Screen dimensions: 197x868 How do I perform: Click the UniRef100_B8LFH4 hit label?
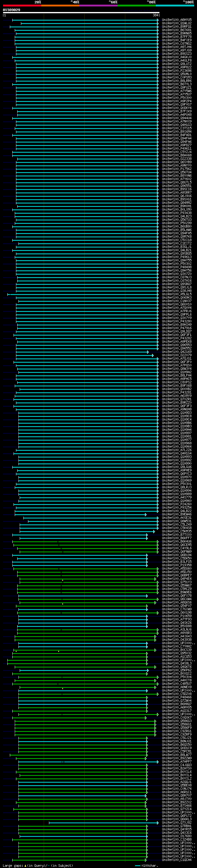point(177,375)
